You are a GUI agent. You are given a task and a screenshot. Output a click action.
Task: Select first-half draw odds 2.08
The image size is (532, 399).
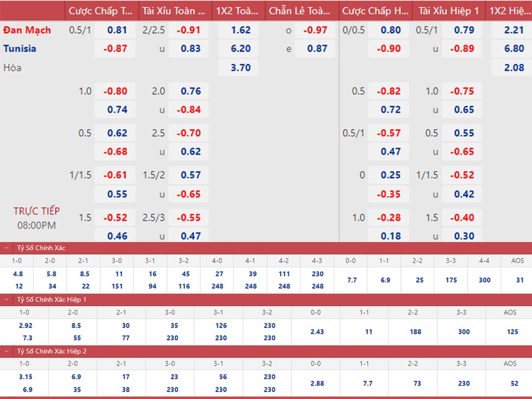[513, 67]
